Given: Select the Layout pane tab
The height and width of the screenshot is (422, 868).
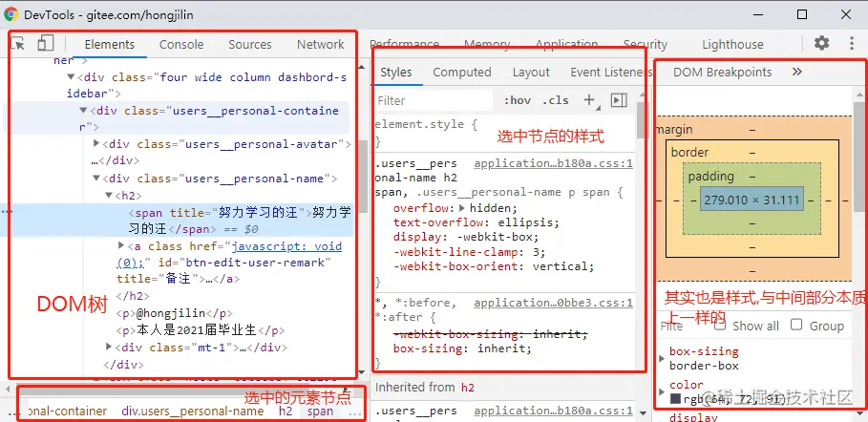Looking at the screenshot, I should pos(531,72).
